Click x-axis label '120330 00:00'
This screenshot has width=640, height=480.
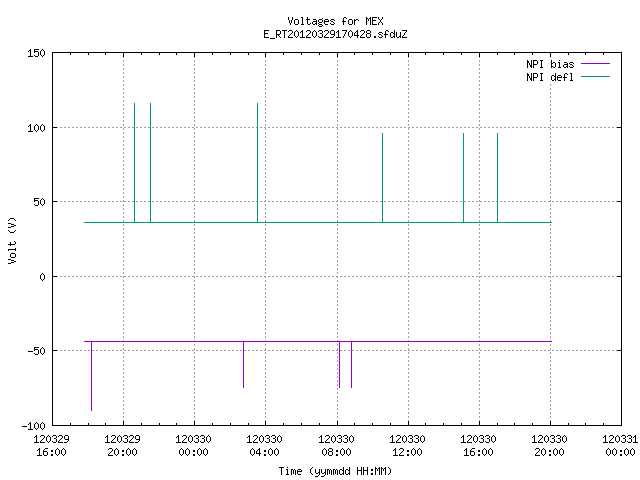coord(193,446)
